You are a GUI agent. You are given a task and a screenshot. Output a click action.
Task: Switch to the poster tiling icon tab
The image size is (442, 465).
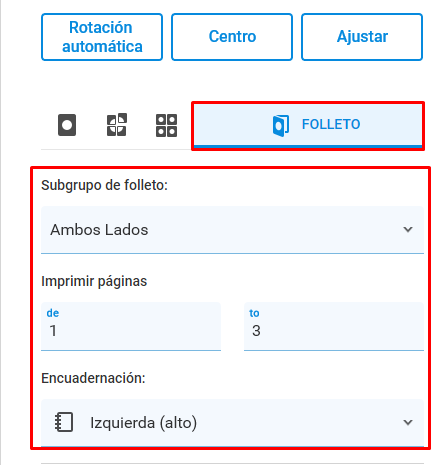[117, 125]
